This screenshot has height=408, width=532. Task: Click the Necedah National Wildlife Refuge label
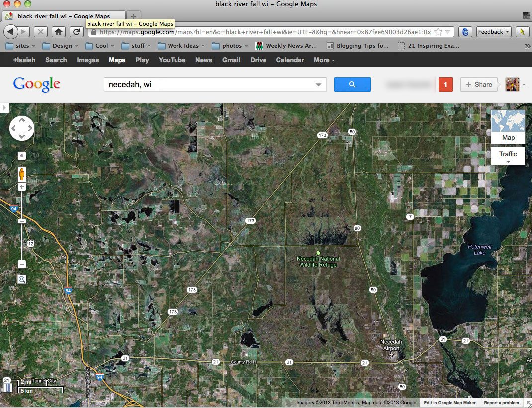pos(318,262)
